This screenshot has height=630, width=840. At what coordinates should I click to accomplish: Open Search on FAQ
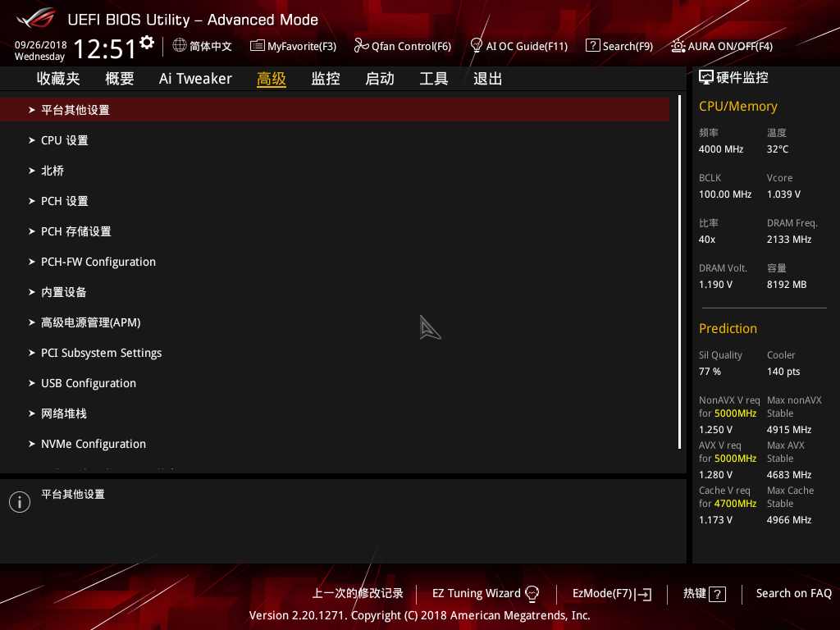[793, 593]
